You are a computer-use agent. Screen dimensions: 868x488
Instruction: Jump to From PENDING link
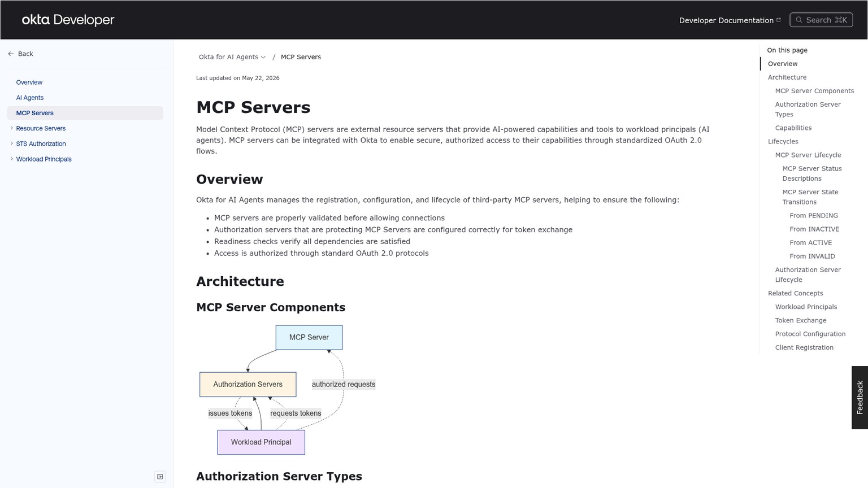click(813, 216)
